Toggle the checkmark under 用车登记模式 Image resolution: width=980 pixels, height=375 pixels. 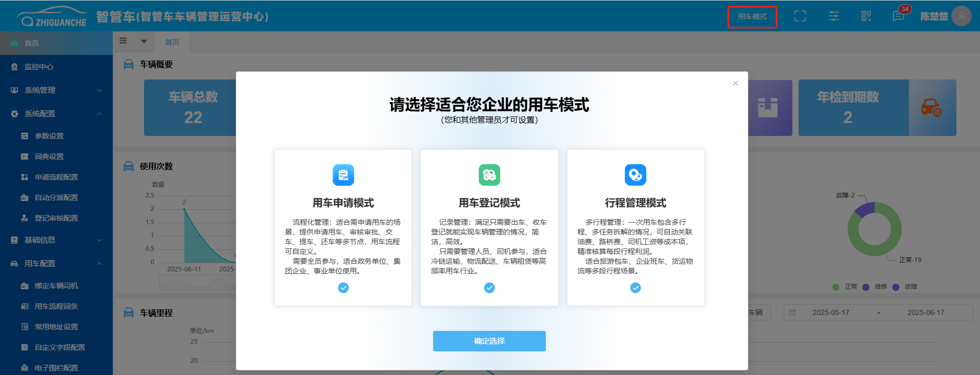pyautogui.click(x=489, y=288)
